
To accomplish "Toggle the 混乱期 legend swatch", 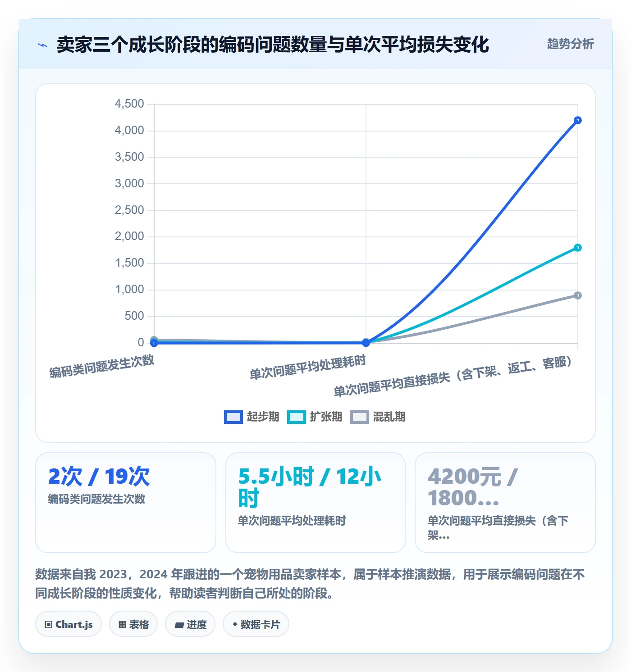I will (359, 417).
